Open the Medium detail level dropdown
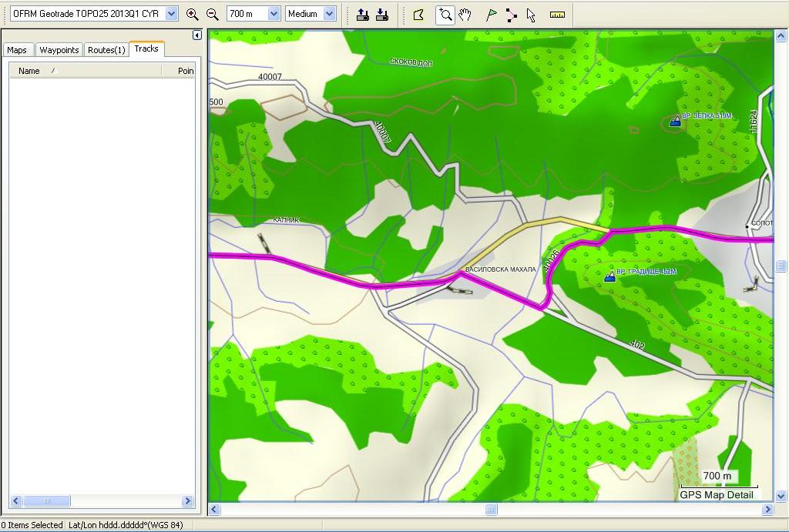The height and width of the screenshot is (532, 789). 330,14
